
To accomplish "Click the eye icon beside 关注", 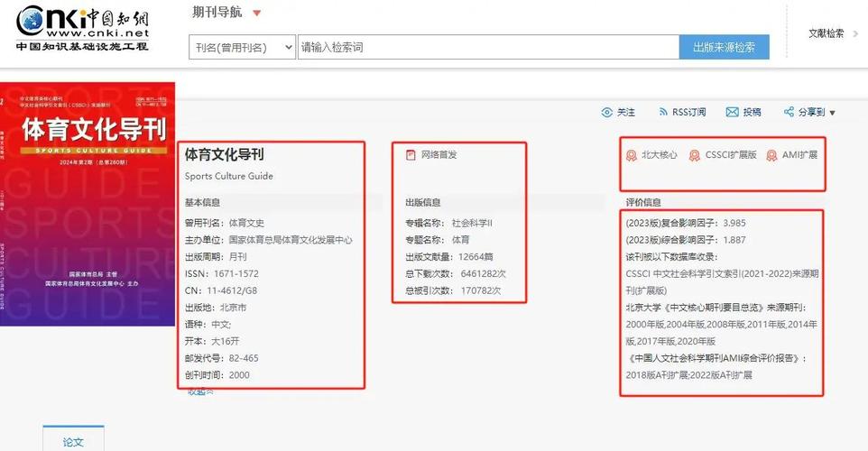I will coord(606,113).
